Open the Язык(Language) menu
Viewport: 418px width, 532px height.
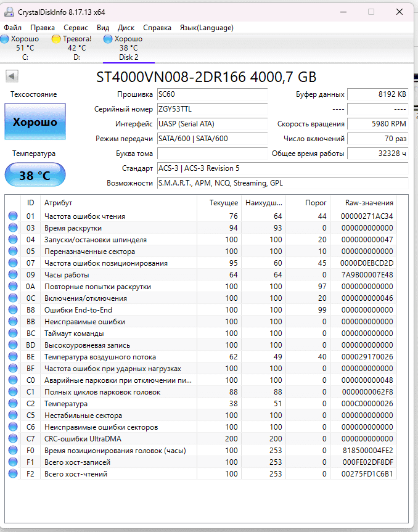click(206, 28)
